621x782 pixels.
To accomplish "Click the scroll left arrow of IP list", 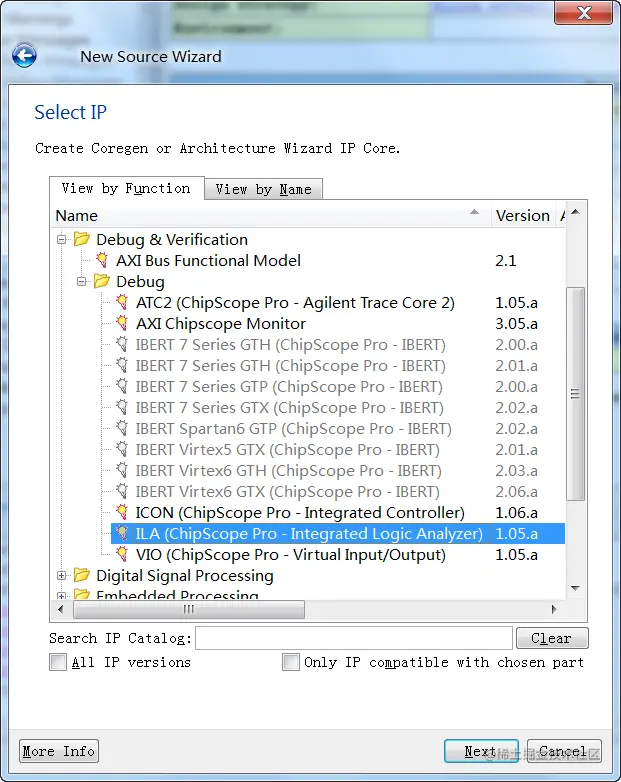I will pos(61,609).
